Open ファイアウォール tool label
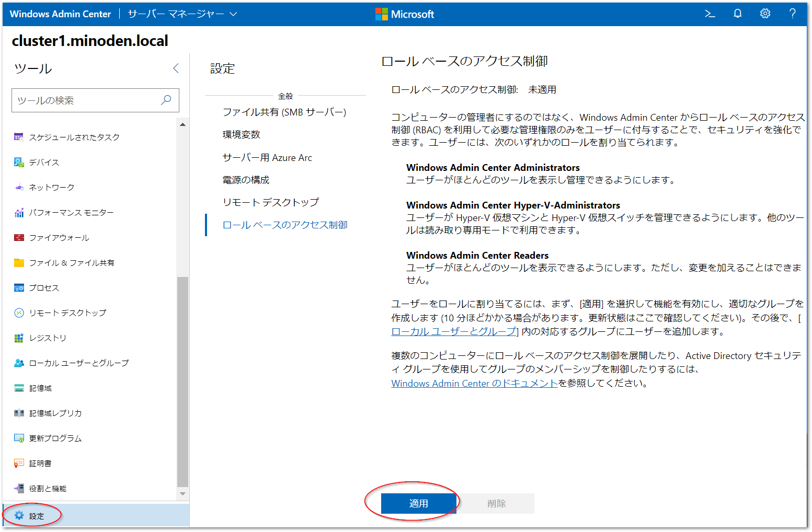 click(59, 237)
